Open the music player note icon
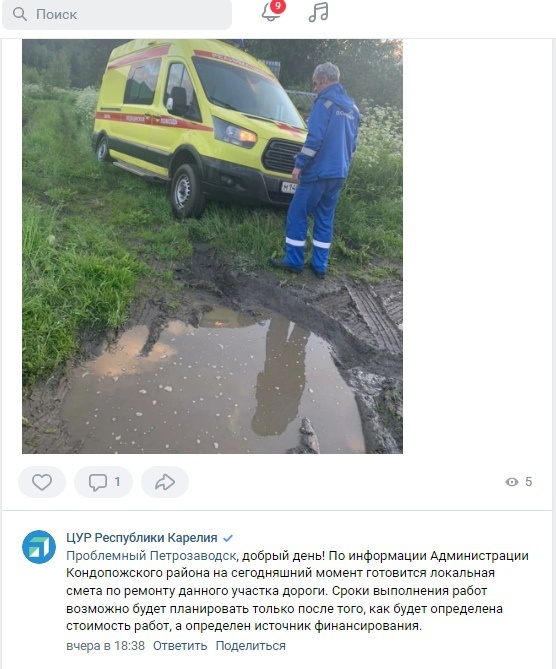 pyautogui.click(x=318, y=12)
